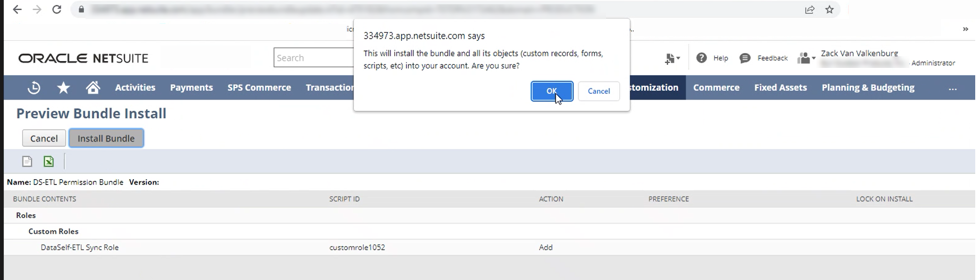Open the Recent Records clock icon
This screenshot has height=280, width=980.
(x=34, y=88)
